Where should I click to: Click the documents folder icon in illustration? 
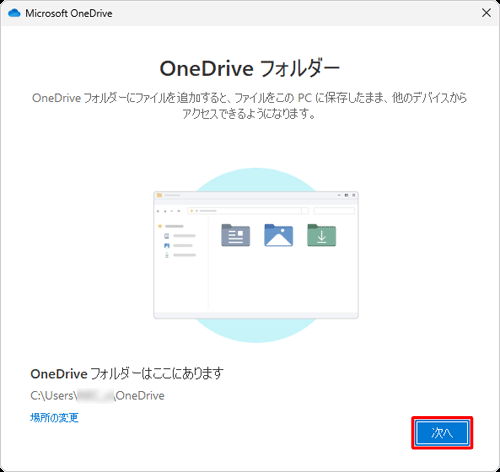pyautogui.click(x=236, y=235)
